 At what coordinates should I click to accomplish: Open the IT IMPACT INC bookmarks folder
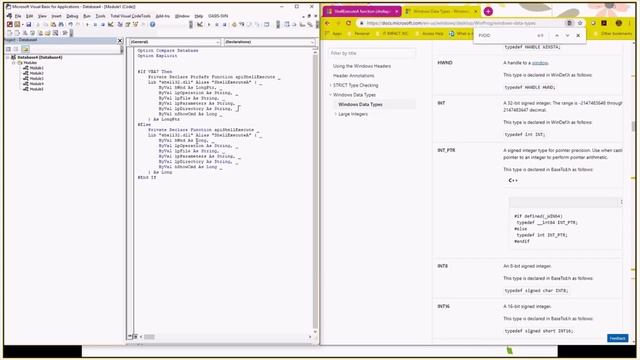click(392, 33)
